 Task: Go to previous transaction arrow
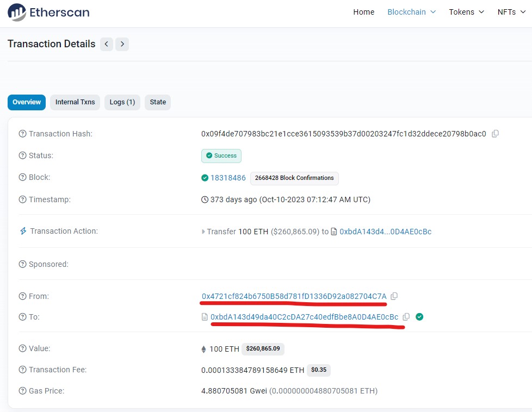click(107, 44)
